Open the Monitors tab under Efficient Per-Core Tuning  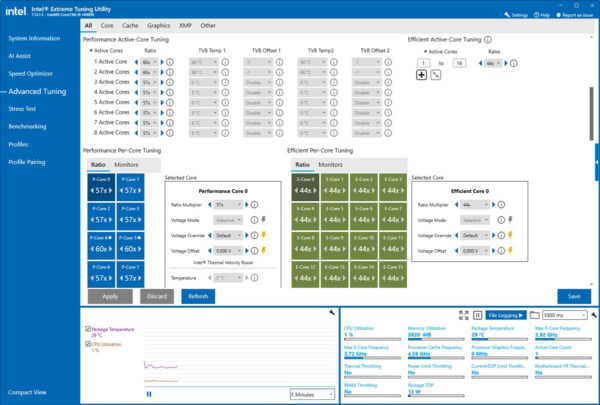pos(330,164)
